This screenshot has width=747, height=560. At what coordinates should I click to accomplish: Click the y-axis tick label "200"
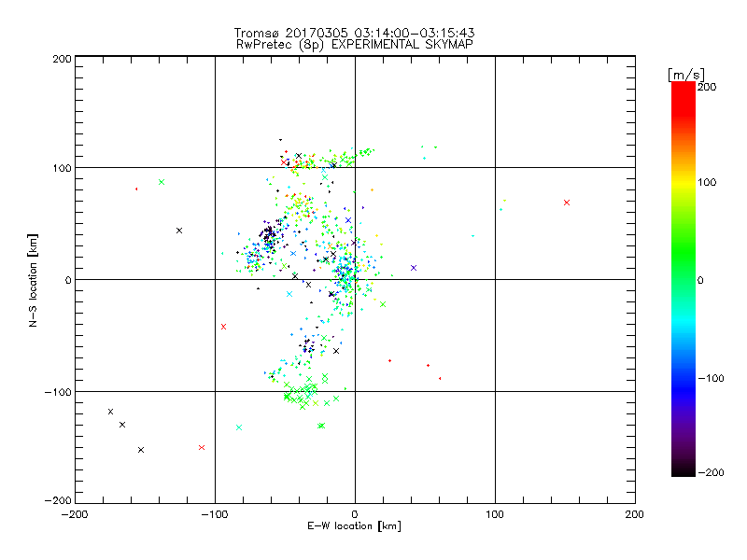(x=62, y=59)
